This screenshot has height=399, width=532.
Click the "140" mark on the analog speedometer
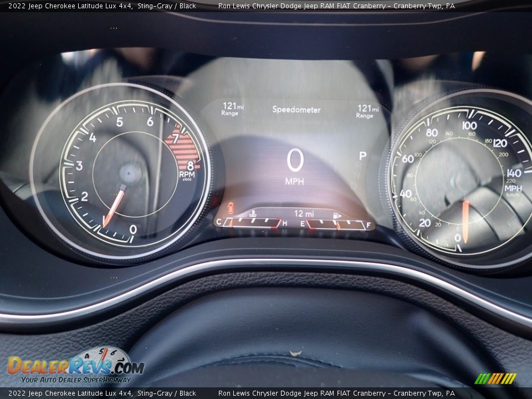coord(514,173)
